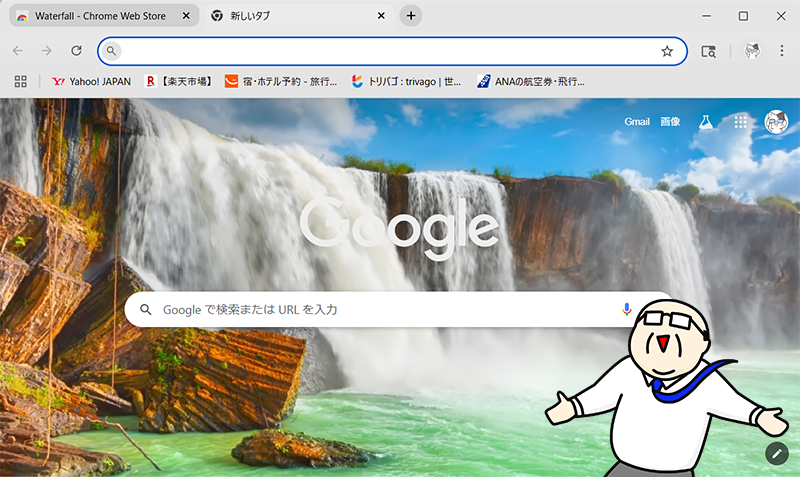Click the address bar input

[392, 51]
